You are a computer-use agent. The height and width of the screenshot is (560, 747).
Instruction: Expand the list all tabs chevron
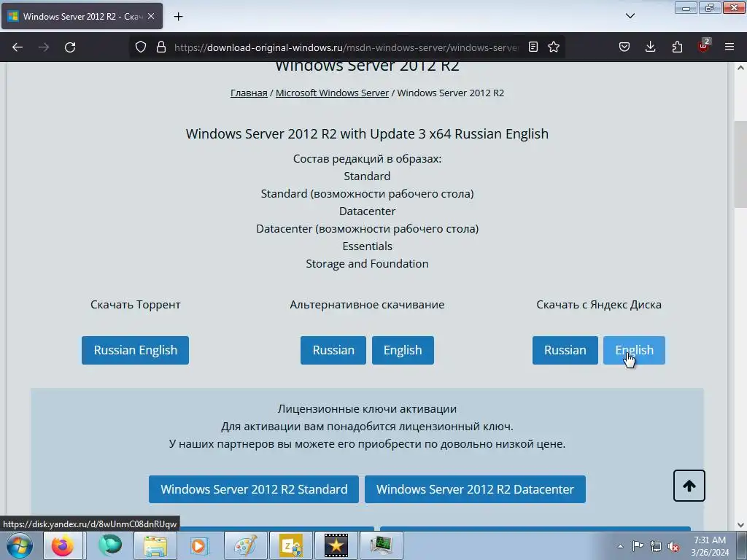[x=630, y=16]
